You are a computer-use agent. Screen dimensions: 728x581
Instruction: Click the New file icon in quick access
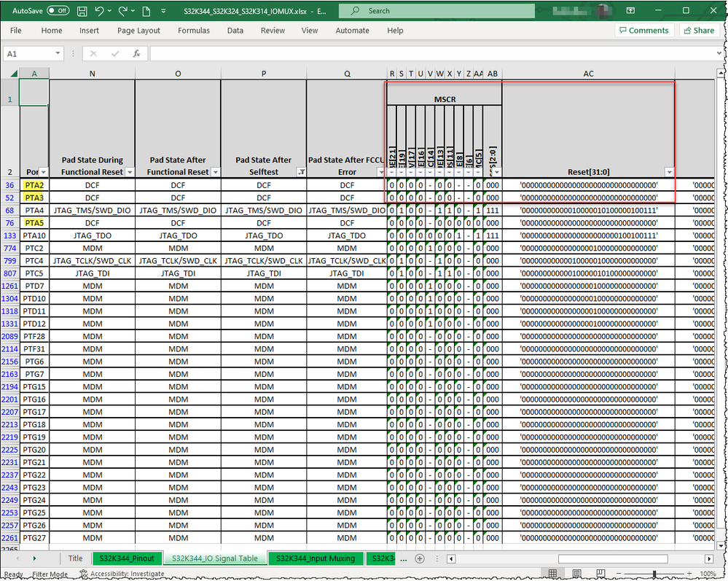(x=146, y=11)
